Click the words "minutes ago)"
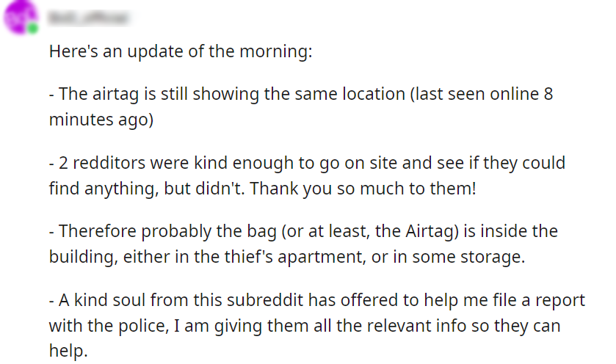Screen dimensions: 616x364 pyautogui.click(x=101, y=120)
